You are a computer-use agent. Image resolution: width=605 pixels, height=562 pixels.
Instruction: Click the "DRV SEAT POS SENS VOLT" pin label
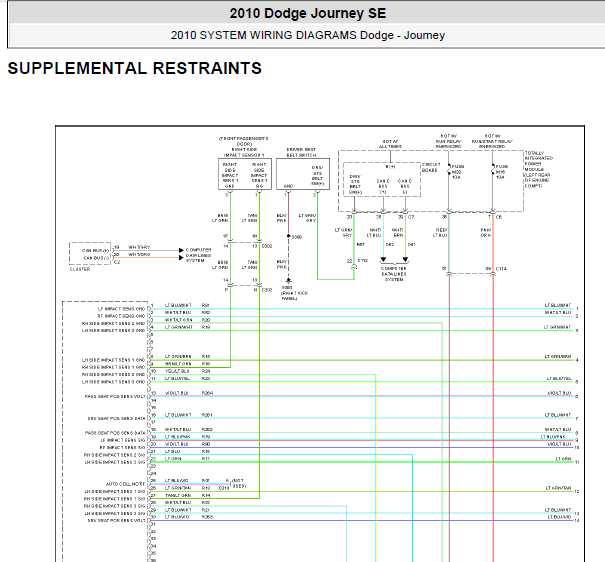coord(117,520)
